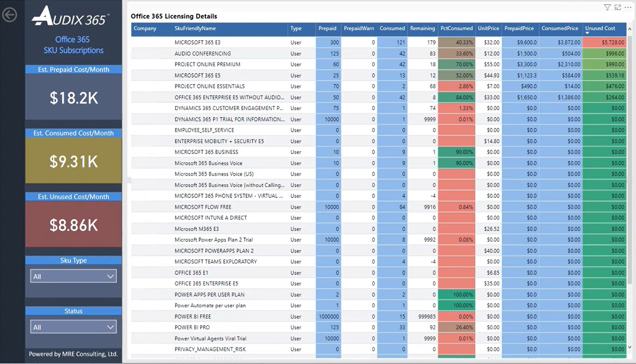Select the AUDIO CONFERENCING row name
The width and height of the screenshot is (636, 364).
coord(203,54)
